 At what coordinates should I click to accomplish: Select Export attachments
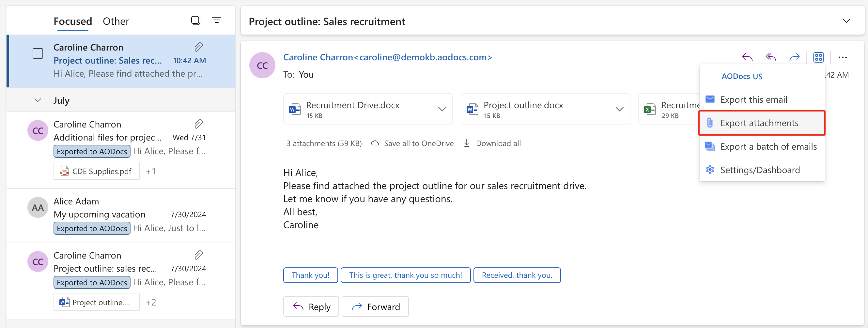tap(762, 123)
